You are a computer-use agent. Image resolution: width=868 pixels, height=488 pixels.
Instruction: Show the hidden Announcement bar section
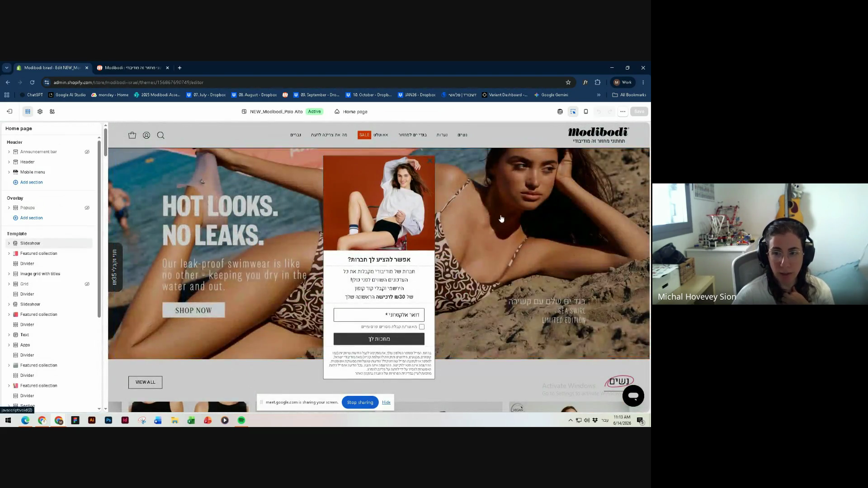click(x=87, y=152)
